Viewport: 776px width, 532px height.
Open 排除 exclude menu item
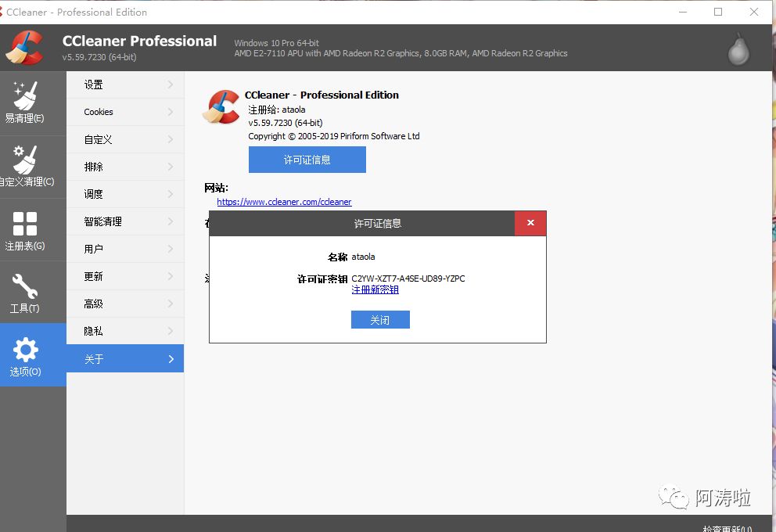click(x=125, y=167)
